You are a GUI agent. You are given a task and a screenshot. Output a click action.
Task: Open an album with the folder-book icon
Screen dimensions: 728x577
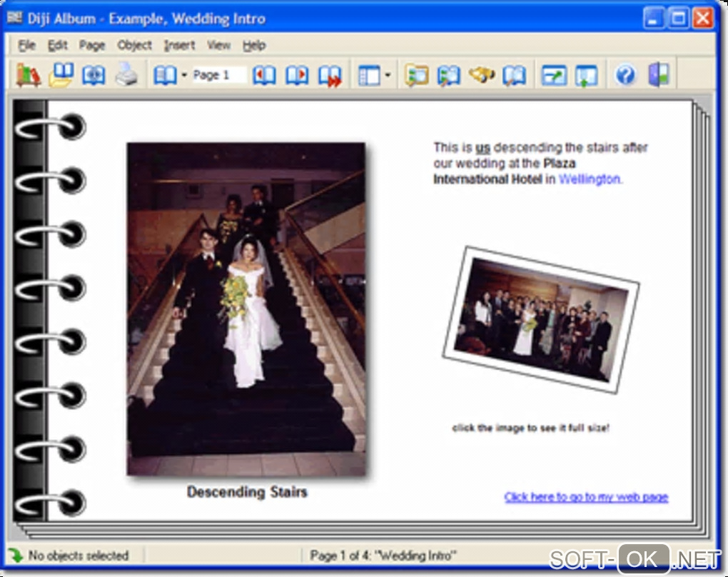click(61, 75)
